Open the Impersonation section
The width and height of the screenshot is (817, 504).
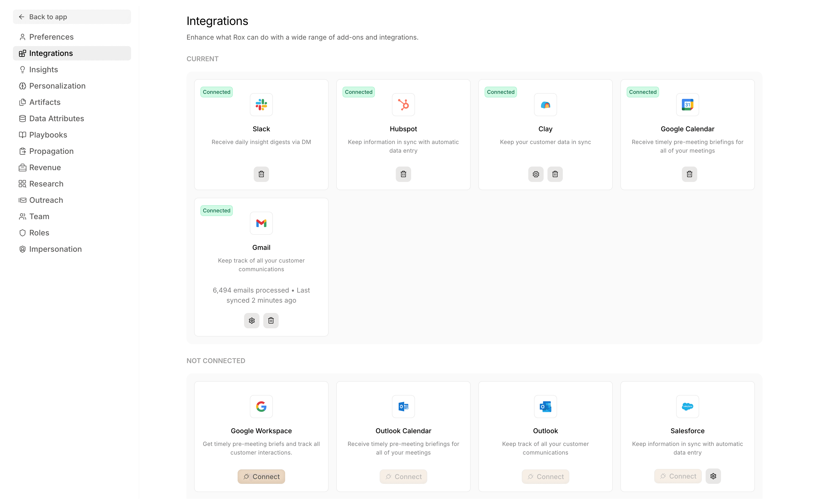click(55, 249)
